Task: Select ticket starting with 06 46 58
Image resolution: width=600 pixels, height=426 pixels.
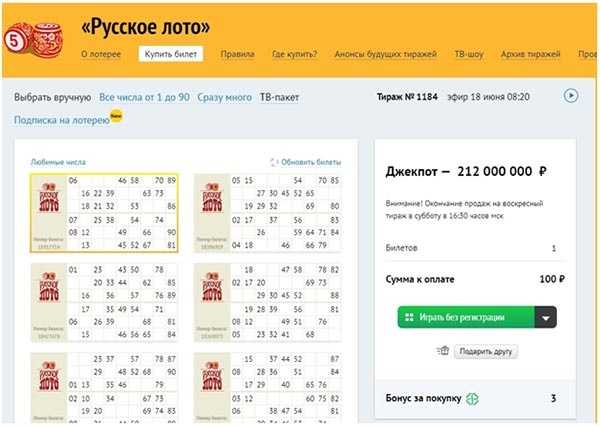Action: pyautogui.click(x=104, y=213)
